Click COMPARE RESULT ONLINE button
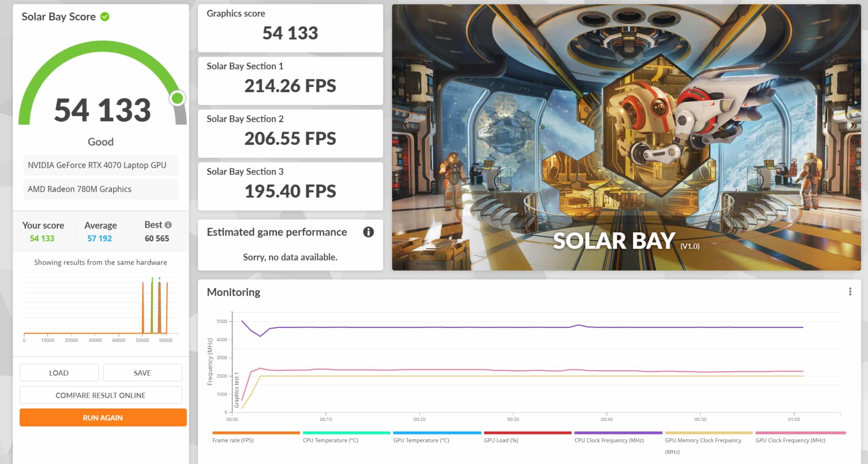 [101, 395]
